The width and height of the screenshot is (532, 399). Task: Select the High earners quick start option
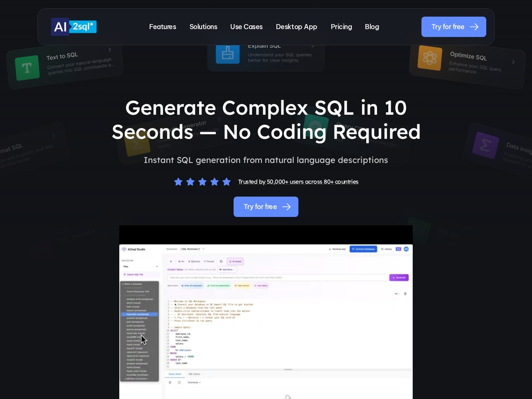pos(242,286)
